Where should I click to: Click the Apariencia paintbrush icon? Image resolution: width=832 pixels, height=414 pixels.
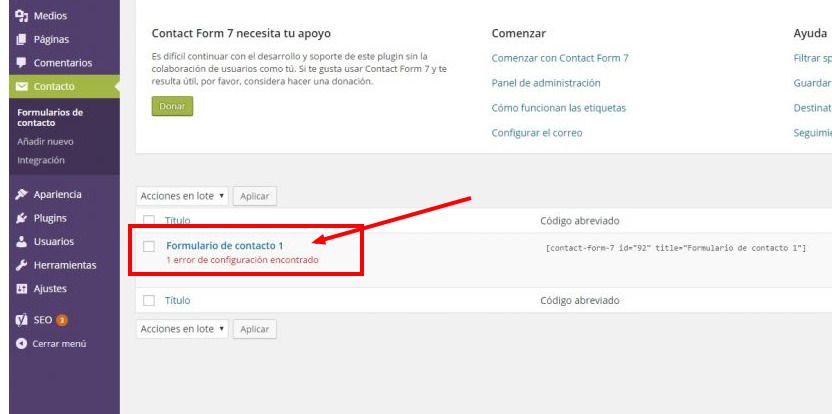click(x=21, y=194)
